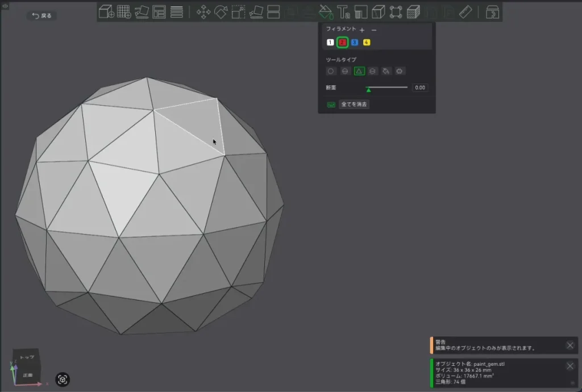Select the Measure ruler tool

[465, 12]
